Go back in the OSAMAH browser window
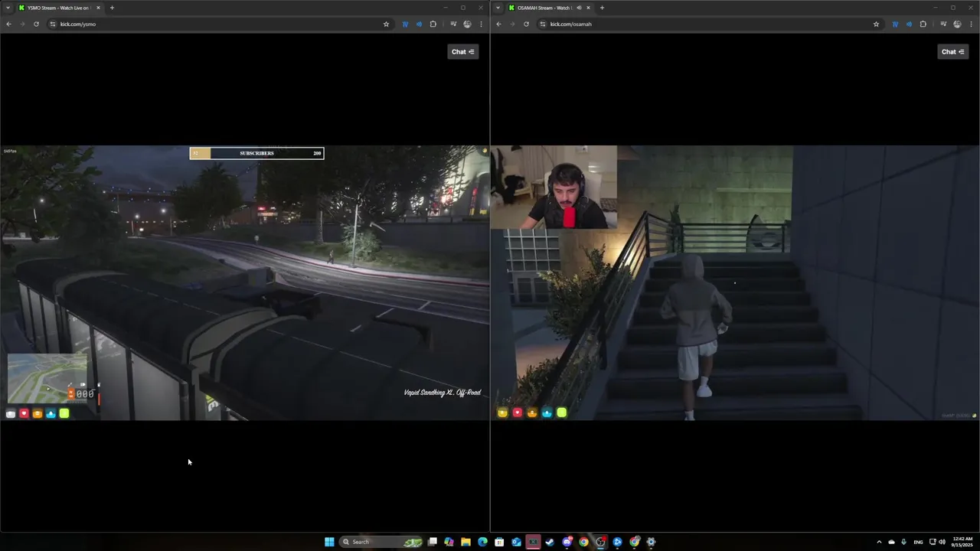This screenshot has width=980, height=551. [x=498, y=24]
